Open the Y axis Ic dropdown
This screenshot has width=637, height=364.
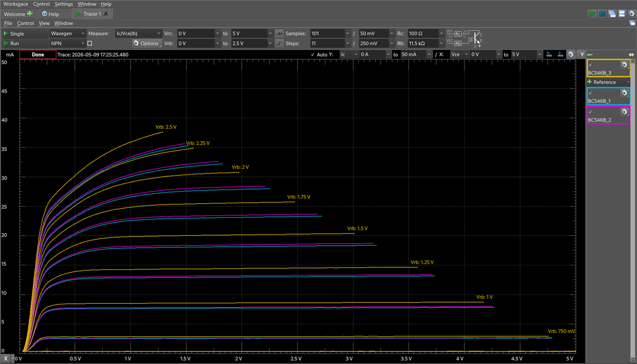point(349,54)
